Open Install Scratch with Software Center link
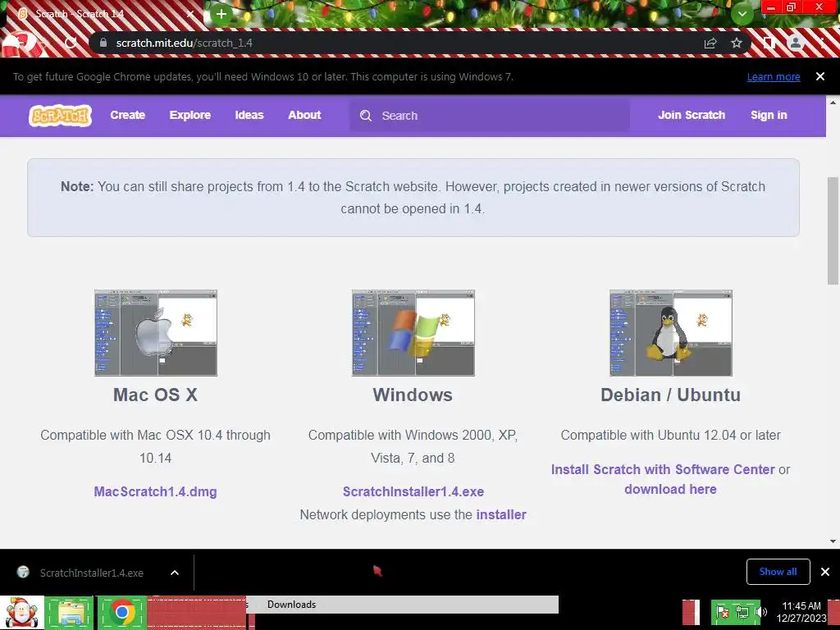This screenshot has width=840, height=630. coord(663,469)
